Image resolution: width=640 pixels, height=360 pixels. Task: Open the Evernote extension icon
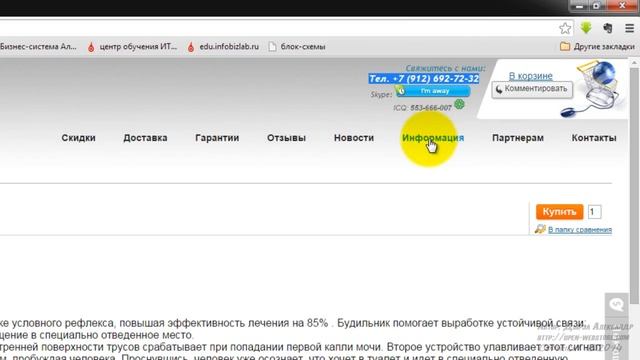pos(608,28)
